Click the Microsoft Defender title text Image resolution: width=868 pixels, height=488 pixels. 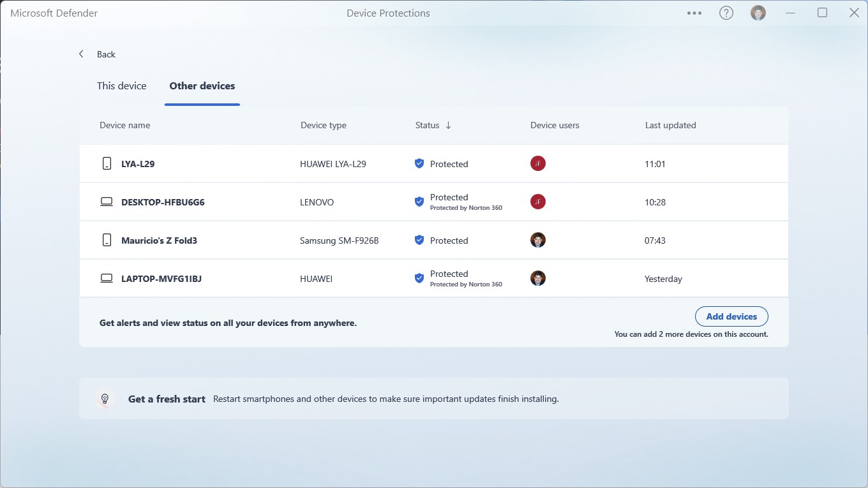pyautogui.click(x=54, y=13)
